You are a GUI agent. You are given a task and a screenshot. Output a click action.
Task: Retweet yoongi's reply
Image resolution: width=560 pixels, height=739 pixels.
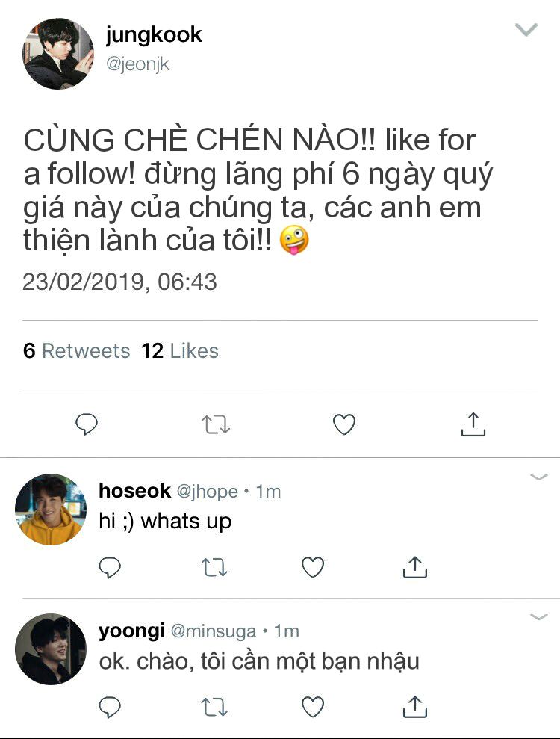click(214, 707)
